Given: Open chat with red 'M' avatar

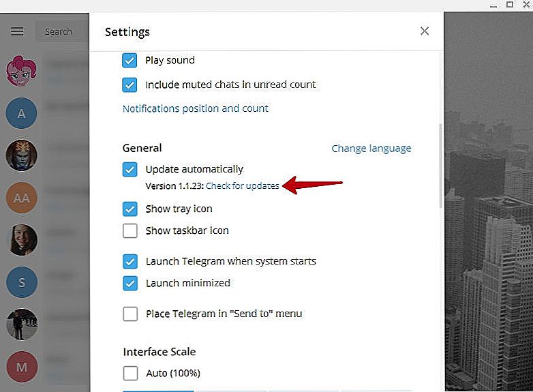Looking at the screenshot, I should (x=21, y=367).
